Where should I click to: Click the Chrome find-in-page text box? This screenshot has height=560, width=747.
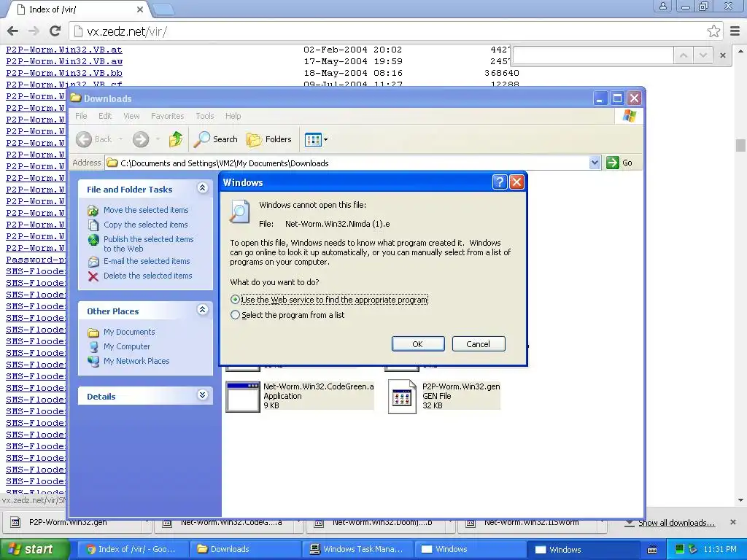592,55
